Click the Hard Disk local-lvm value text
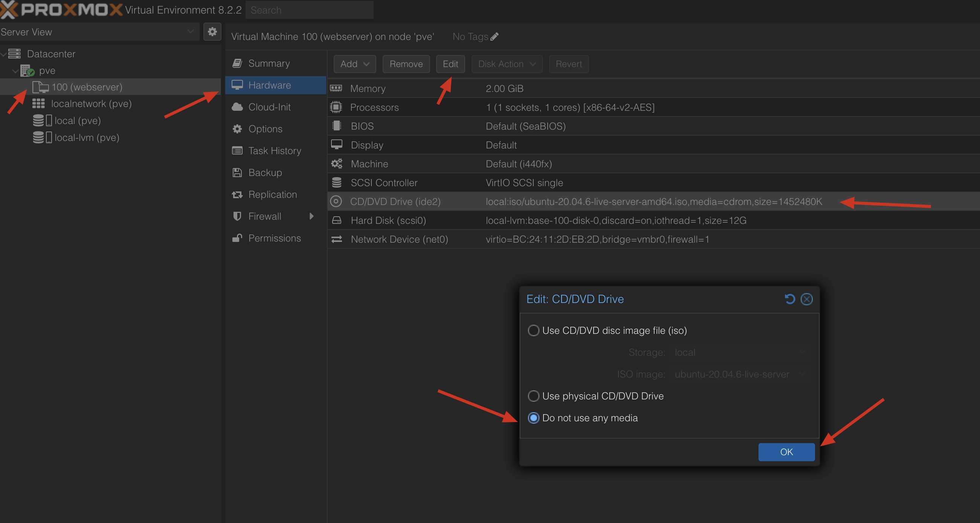This screenshot has width=980, height=523. click(x=616, y=220)
